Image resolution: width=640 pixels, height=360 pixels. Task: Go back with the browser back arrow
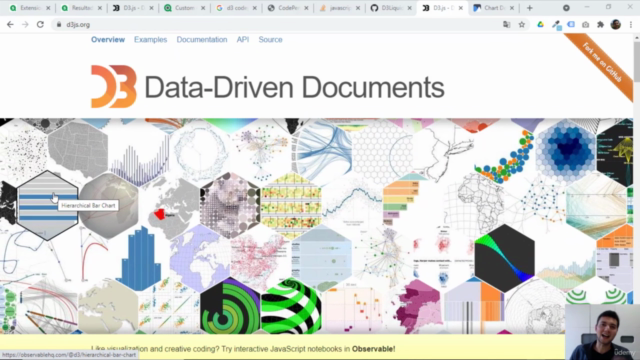10,24
